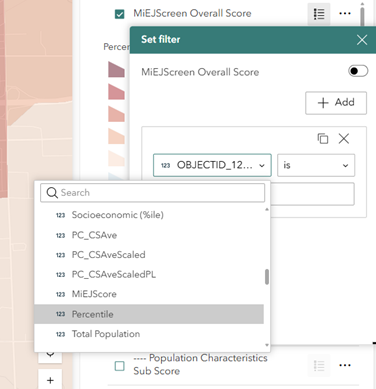Zoom in on the map with plus button
376x389 pixels.
click(x=50, y=380)
